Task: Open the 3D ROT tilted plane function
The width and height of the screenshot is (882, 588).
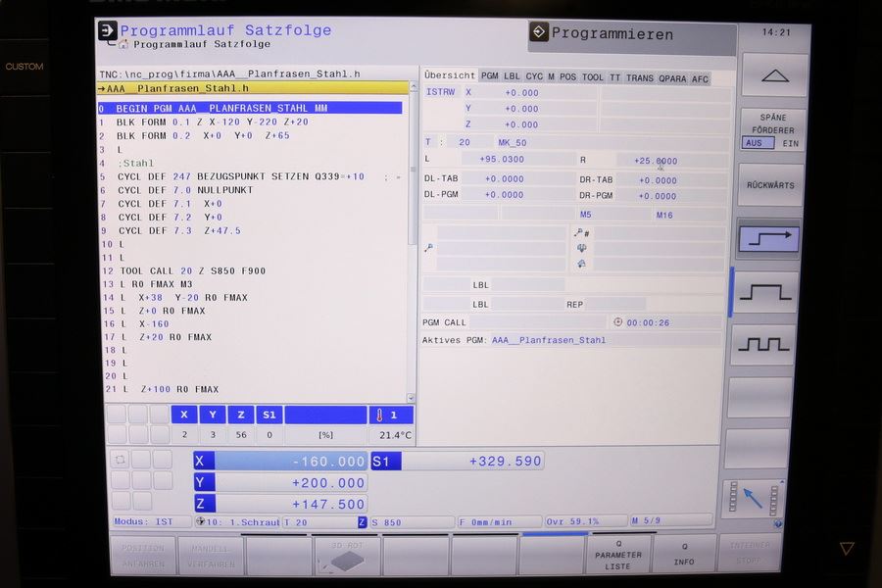Action: [345, 554]
